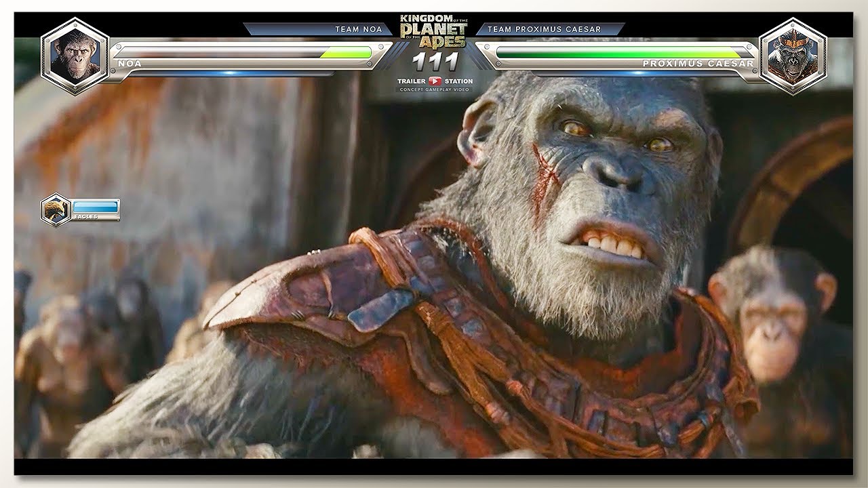Click Noa's hexagonal portrait icon
868x488 pixels.
[75, 56]
